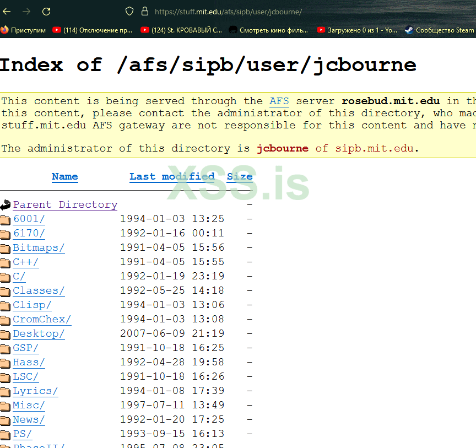This screenshot has width=476, height=448.
Task: Open the C++/ directory
Action: click(x=25, y=262)
